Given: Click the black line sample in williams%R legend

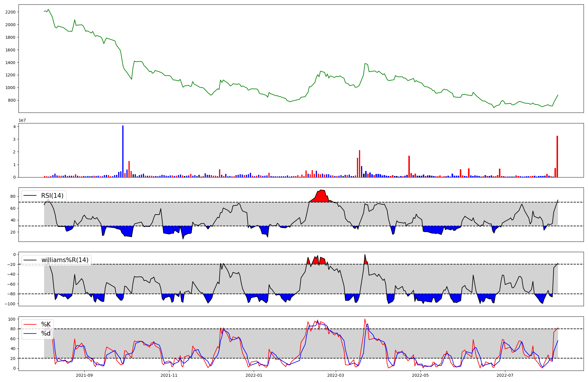Looking at the screenshot, I should coord(30,260).
